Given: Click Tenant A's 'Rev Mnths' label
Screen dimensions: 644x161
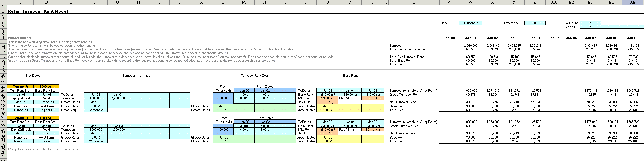Looking at the screenshot, I should pos(346,98).
